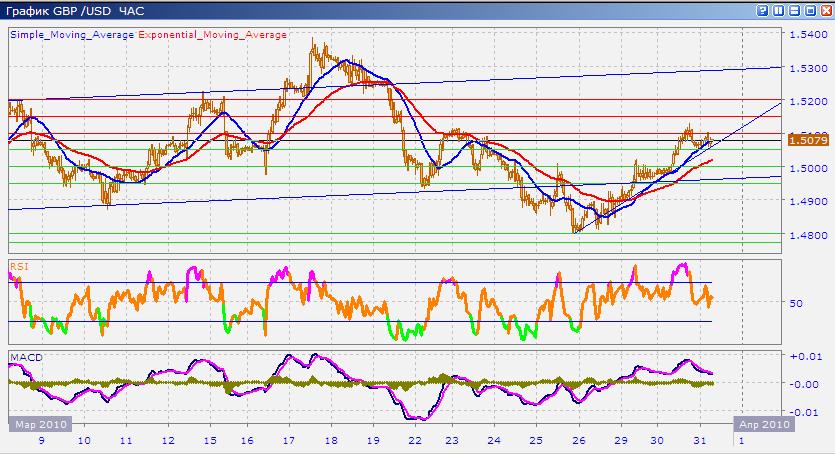Click the График GBP/USD ЧАС title bar
Screen dimensions: 835x454
(x=75, y=11)
